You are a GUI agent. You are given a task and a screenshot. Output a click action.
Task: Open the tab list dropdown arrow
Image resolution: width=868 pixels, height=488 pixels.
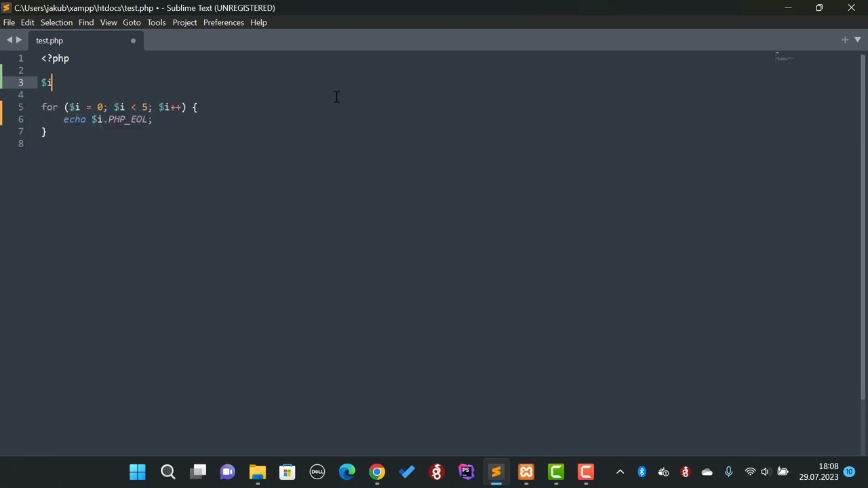click(x=857, y=40)
